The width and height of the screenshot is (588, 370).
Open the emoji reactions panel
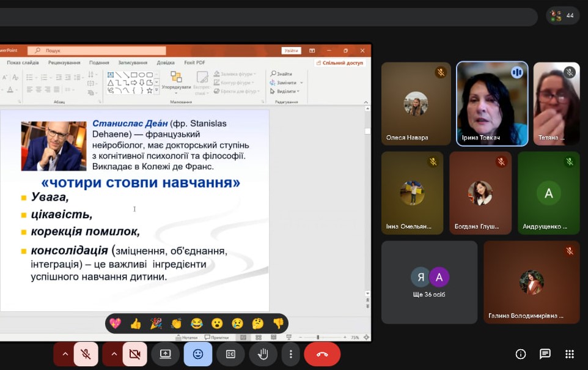(197, 354)
